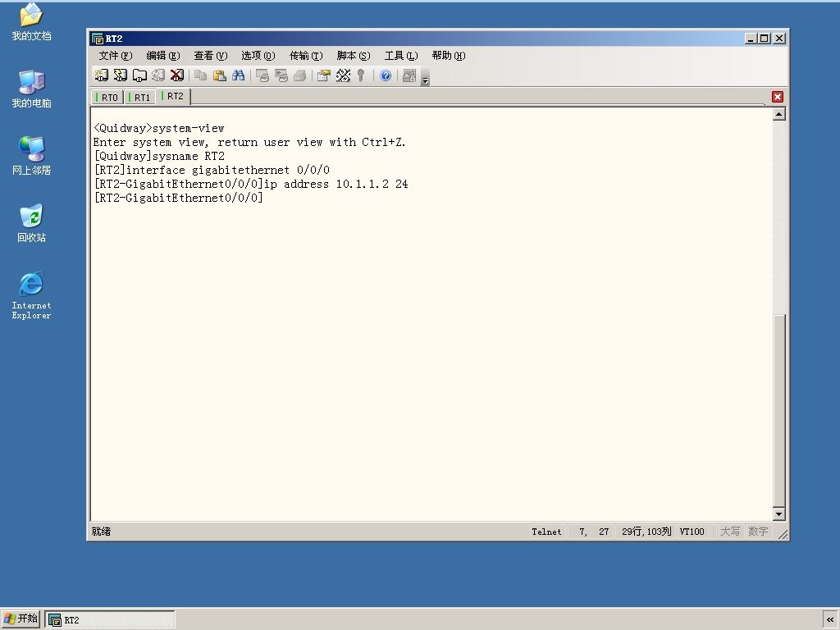Click the Paste clipboard icon
This screenshot has width=840, height=630.
(219, 75)
